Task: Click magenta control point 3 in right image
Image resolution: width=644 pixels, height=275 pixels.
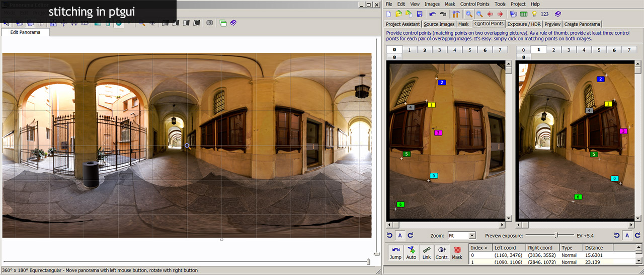Action: pyautogui.click(x=623, y=131)
